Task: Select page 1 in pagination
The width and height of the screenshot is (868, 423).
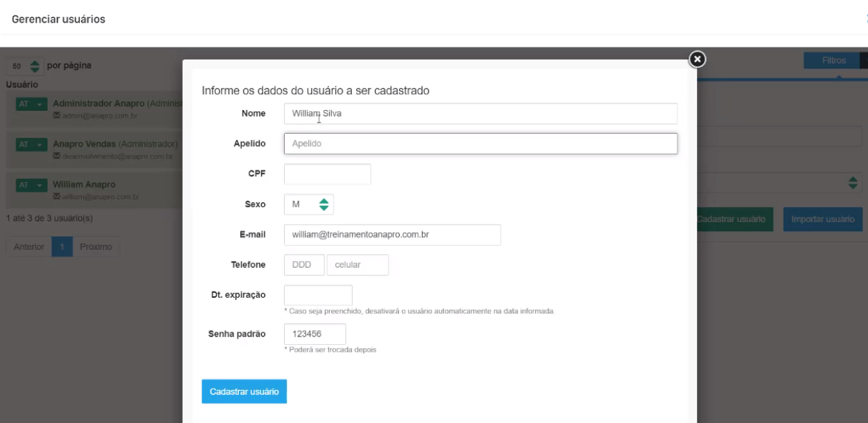Action: (62, 247)
